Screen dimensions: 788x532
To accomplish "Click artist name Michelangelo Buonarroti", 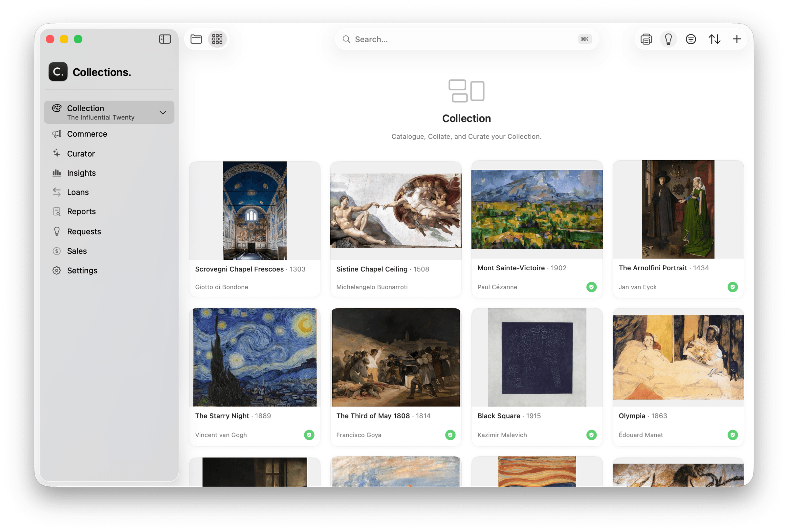I will pyautogui.click(x=372, y=287).
